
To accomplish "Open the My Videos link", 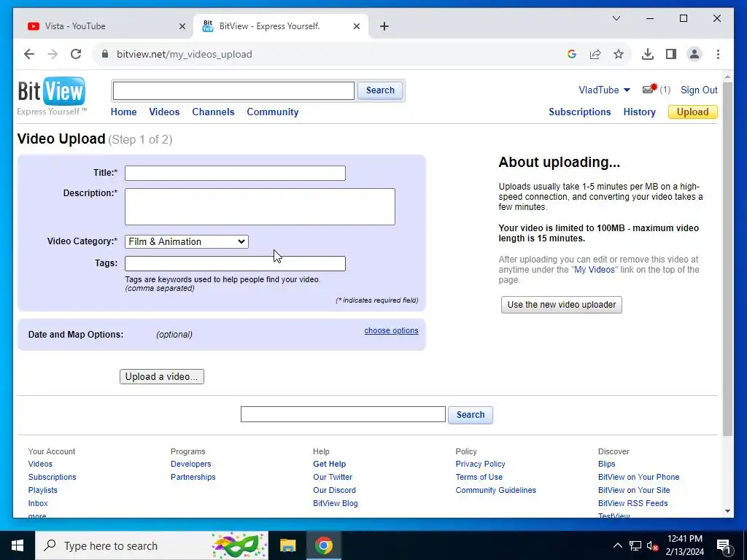I will click(594, 270).
